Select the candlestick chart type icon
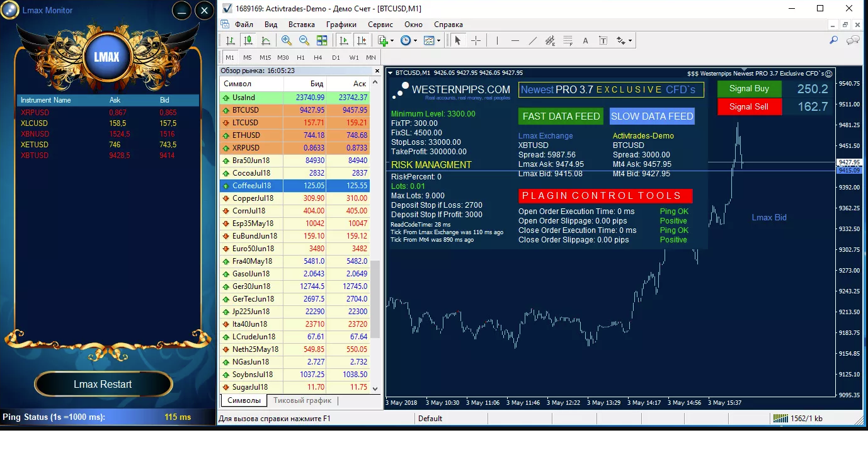The height and width of the screenshot is (469, 868). point(248,40)
